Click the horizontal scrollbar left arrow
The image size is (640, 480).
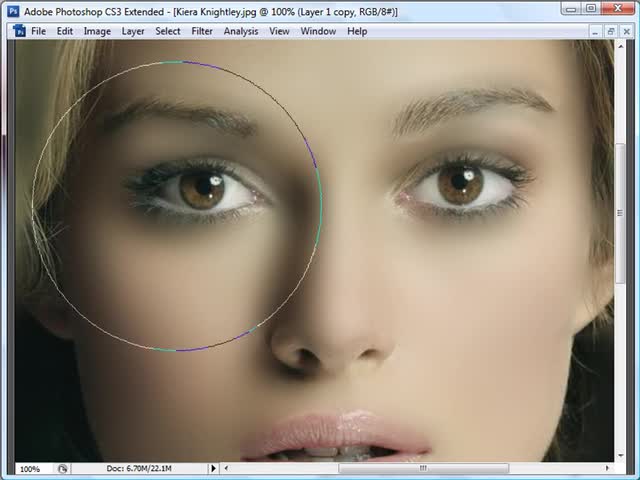(226, 468)
